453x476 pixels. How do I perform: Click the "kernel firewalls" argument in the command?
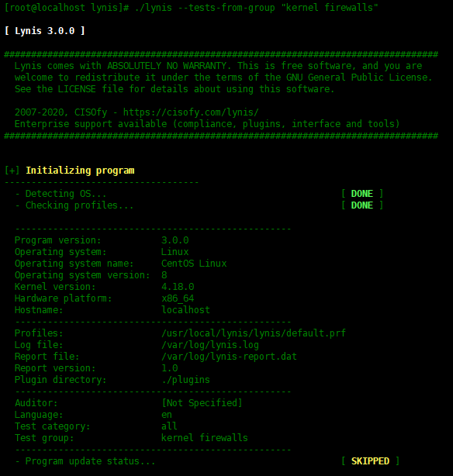click(x=330, y=7)
